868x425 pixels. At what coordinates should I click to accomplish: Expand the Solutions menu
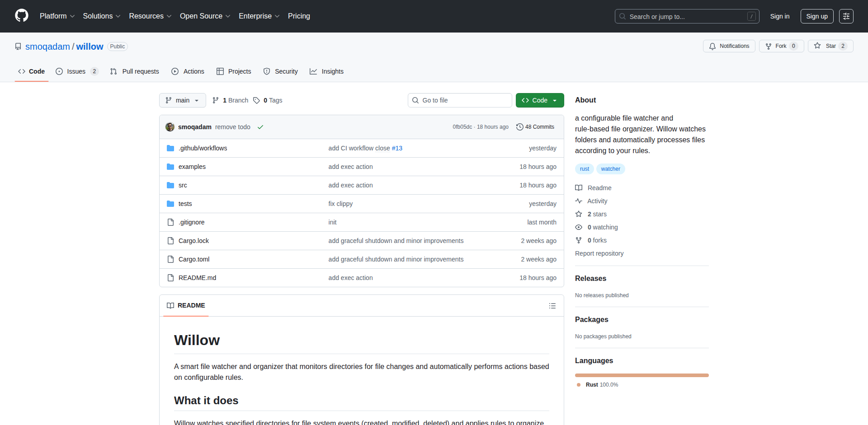(x=101, y=16)
